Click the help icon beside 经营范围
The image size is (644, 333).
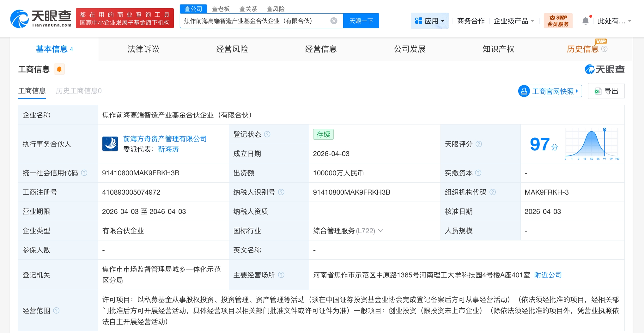pyautogui.click(x=57, y=311)
